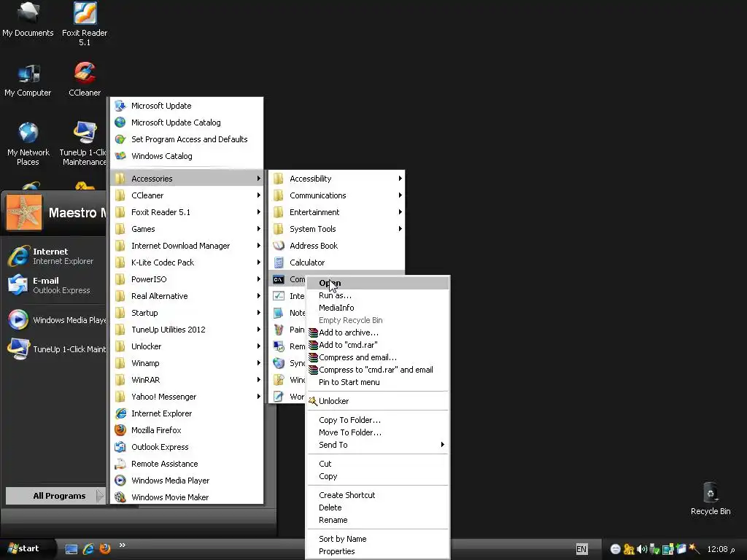The image size is (747, 560).
Task: Click Outlook Express icon in All Programs list
Action: [x=120, y=447]
